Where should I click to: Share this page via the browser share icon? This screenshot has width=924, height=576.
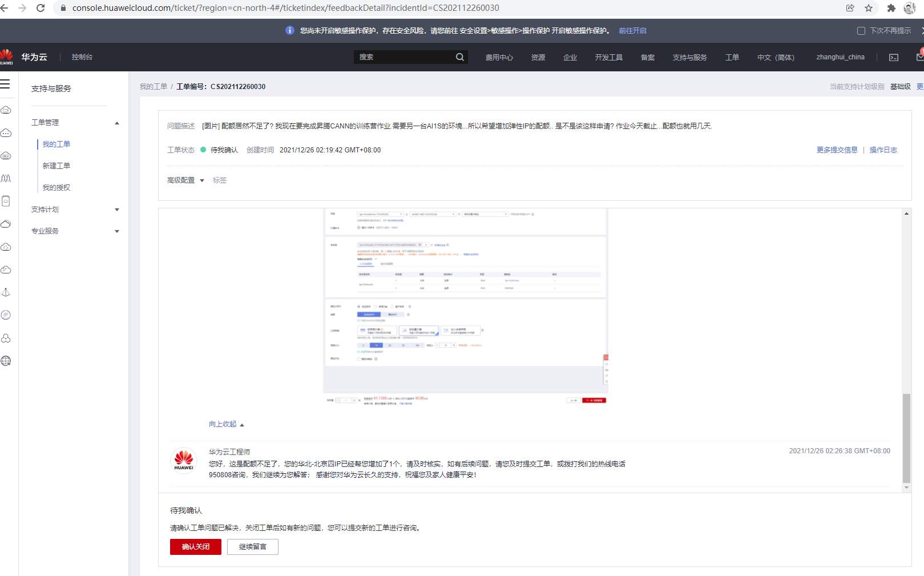click(x=850, y=8)
